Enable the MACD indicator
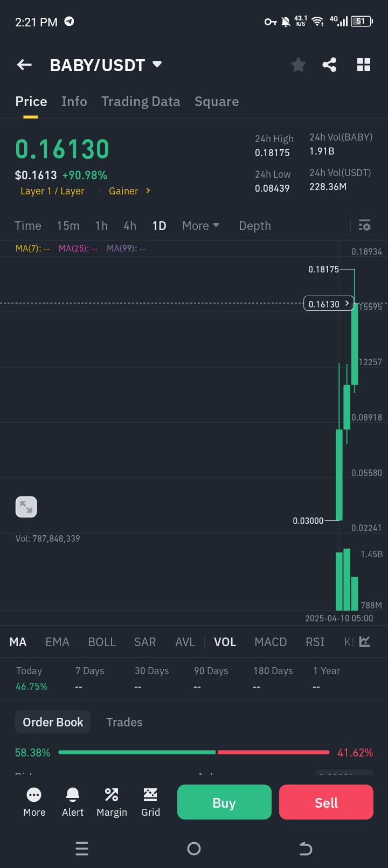 (271, 642)
